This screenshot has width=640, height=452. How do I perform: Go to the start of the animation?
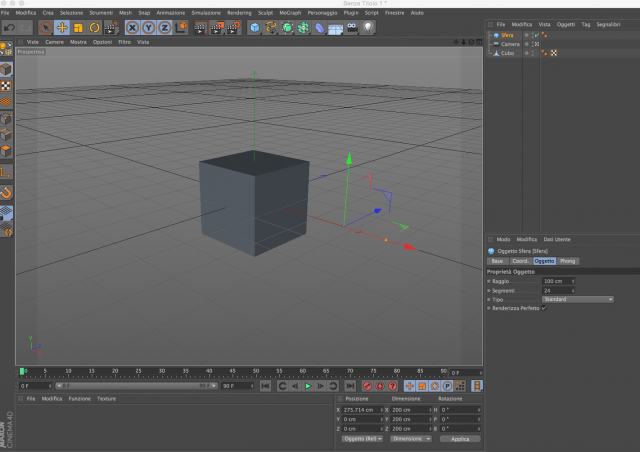pos(265,386)
